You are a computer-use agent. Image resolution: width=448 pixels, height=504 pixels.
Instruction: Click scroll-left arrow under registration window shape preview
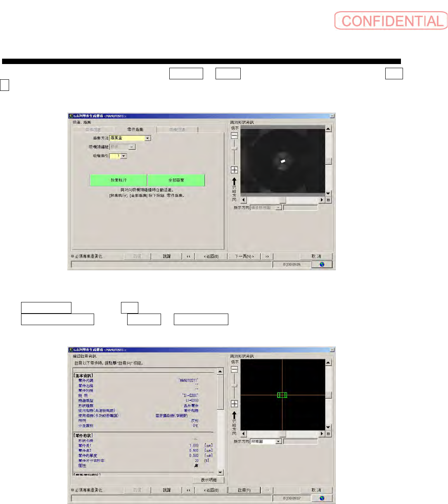coord(244,434)
